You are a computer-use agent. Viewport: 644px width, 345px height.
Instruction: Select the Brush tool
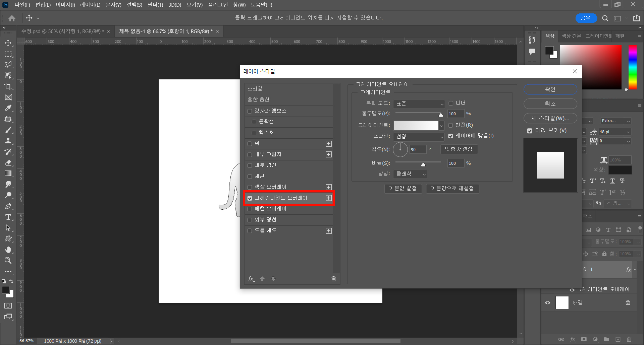[8, 130]
